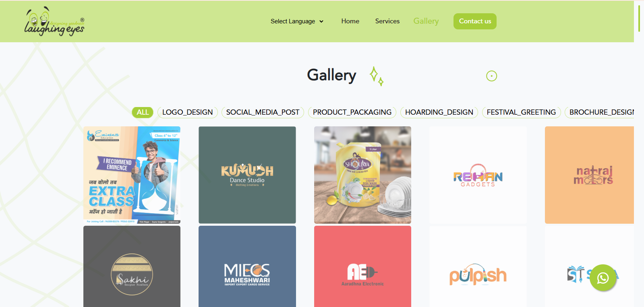Filter gallery by LOGO_DESIGN

click(x=188, y=112)
